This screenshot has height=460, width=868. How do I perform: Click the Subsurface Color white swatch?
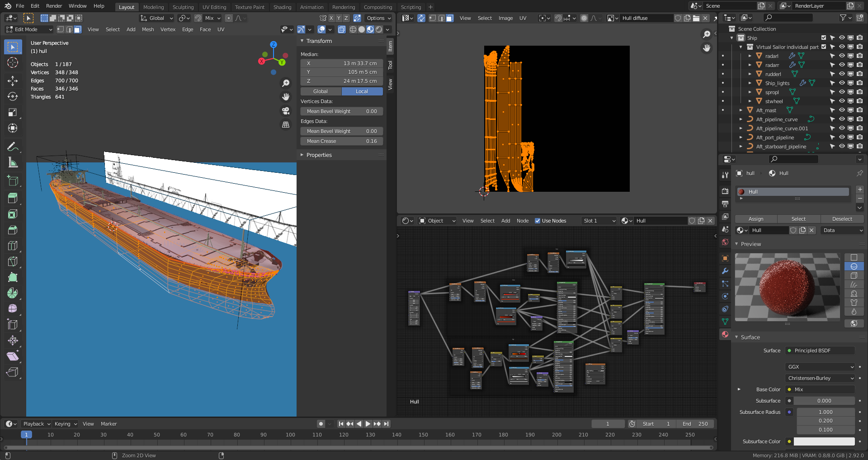[824, 441]
